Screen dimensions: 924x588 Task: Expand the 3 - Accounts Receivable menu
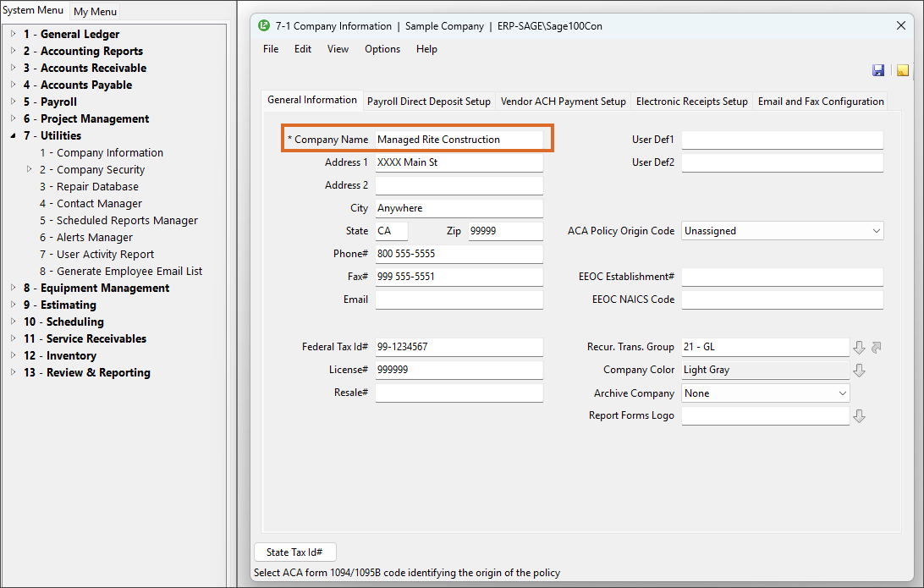pyautogui.click(x=13, y=68)
